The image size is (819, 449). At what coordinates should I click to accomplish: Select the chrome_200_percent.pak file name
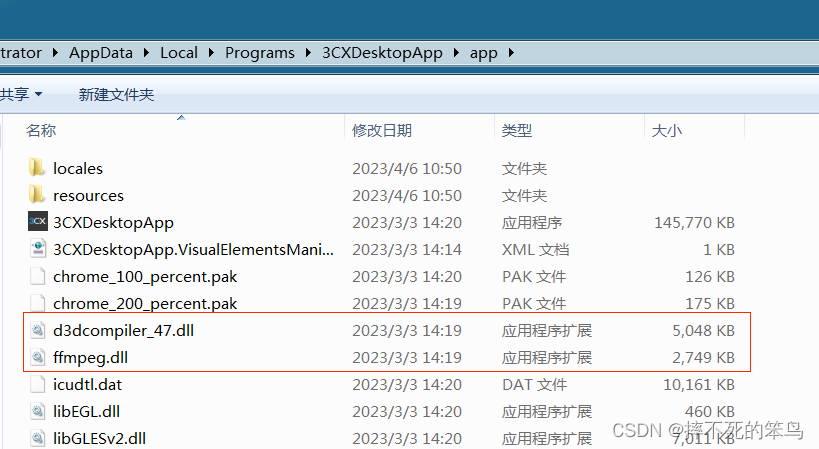pos(145,304)
